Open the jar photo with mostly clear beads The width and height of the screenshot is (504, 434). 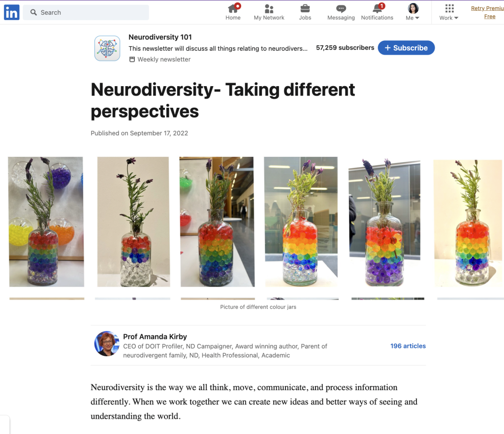coord(133,221)
